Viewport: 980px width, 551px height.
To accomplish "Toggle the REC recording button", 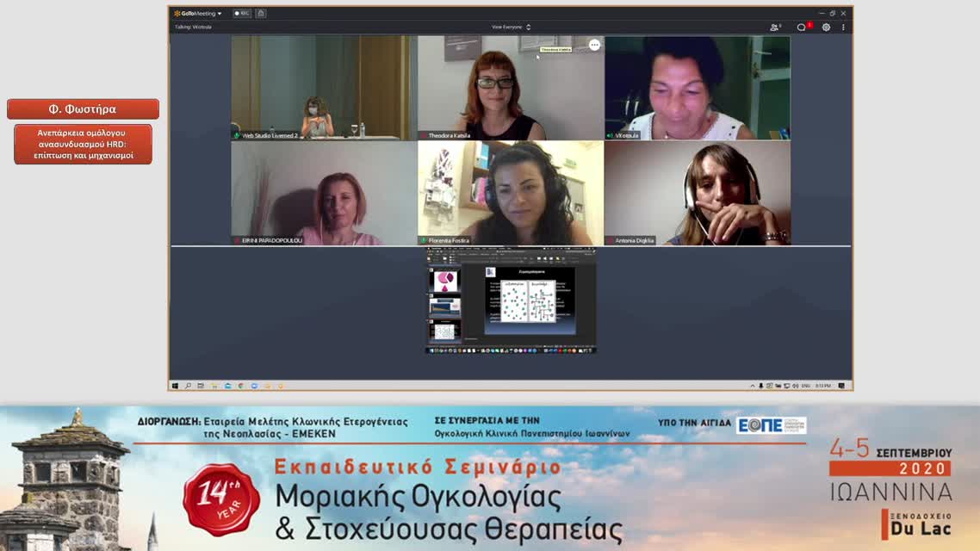I will coord(242,14).
